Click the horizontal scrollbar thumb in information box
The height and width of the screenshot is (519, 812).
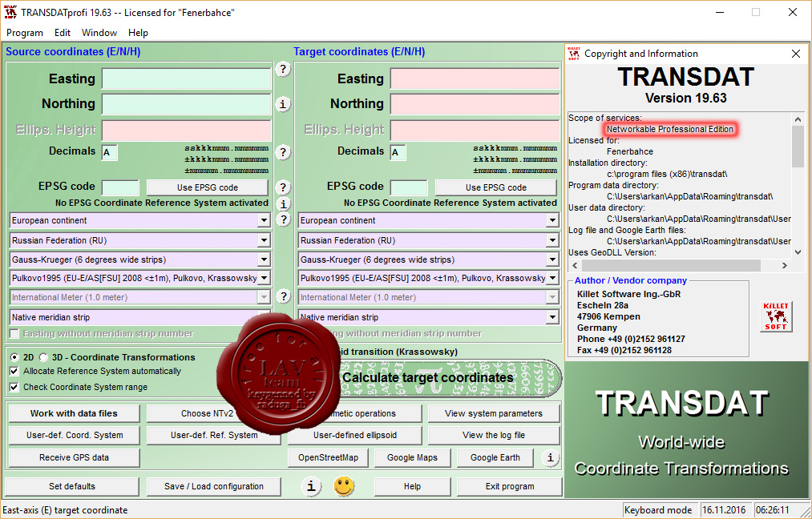pos(671,265)
